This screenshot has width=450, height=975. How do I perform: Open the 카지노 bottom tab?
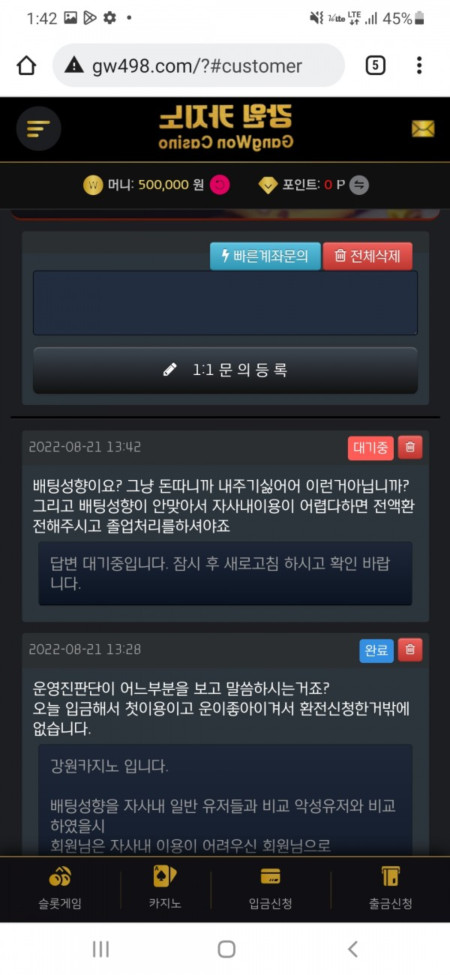click(x=165, y=890)
